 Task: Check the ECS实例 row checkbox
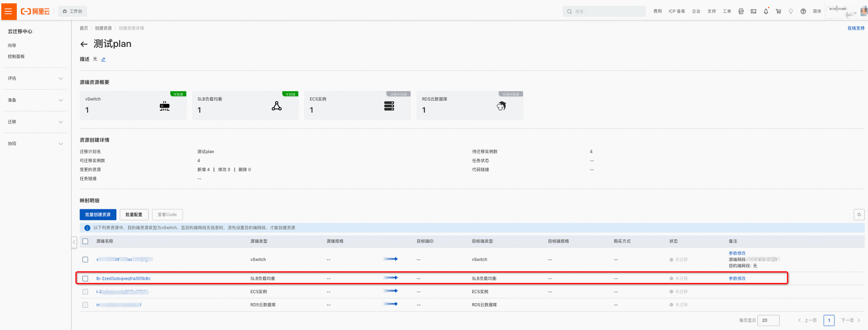click(85, 291)
